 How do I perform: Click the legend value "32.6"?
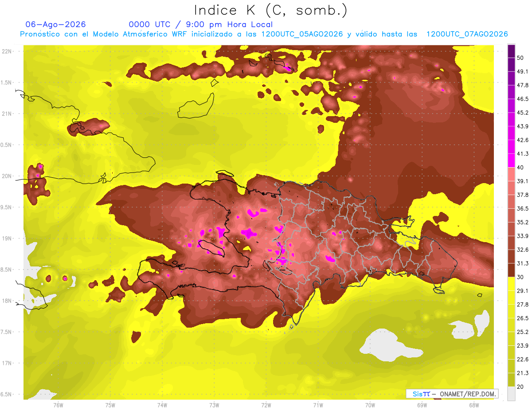[x=523, y=250]
